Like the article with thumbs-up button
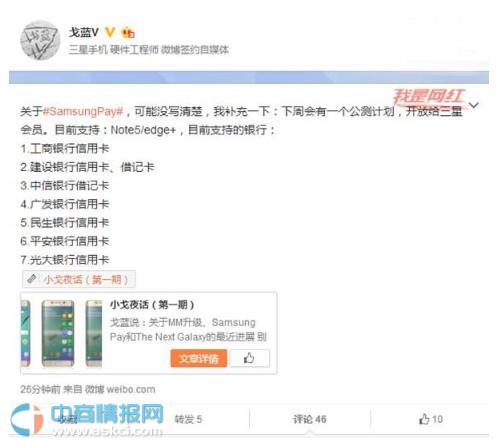This screenshot has height=447, width=504. [250, 359]
